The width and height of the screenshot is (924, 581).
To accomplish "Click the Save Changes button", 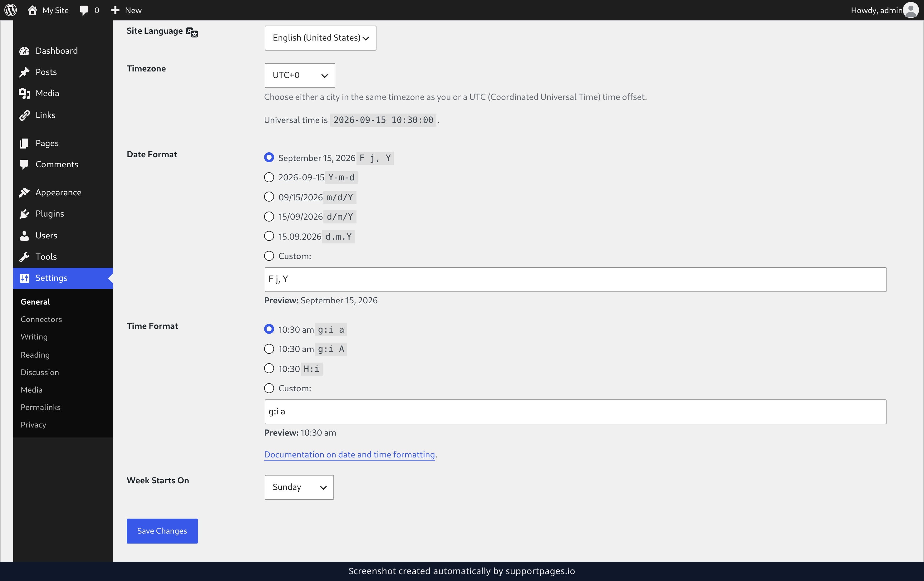I will point(162,531).
